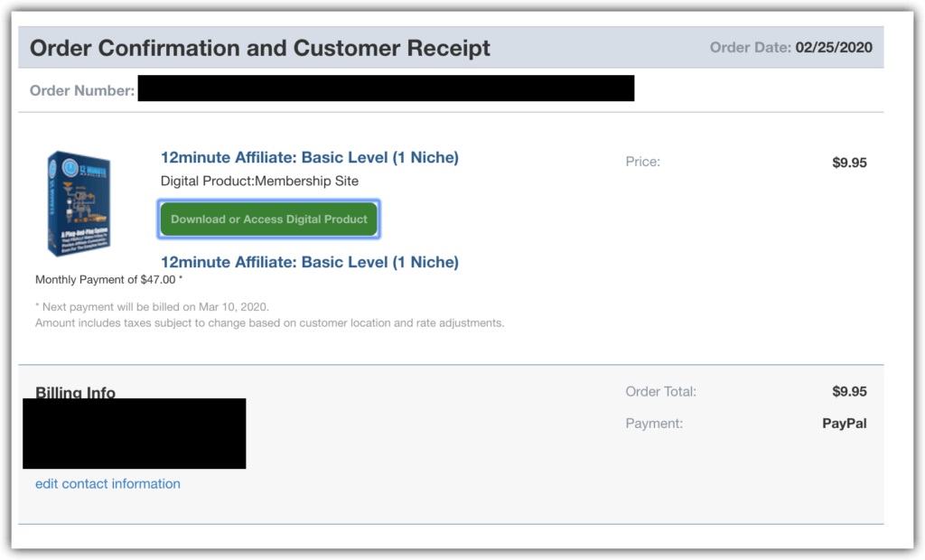Click the Price label
Screen dimensions: 925x560
coord(643,162)
